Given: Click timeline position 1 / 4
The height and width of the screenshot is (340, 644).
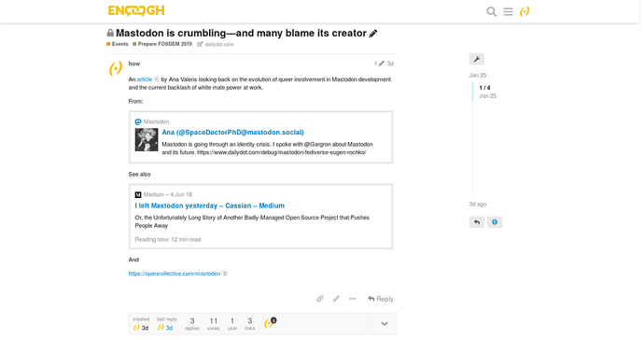Looking at the screenshot, I should pos(484,88).
